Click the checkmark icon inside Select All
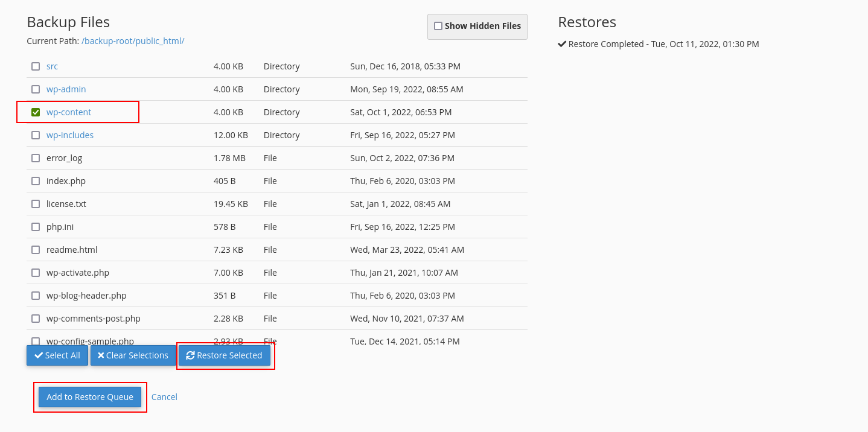 tap(38, 355)
